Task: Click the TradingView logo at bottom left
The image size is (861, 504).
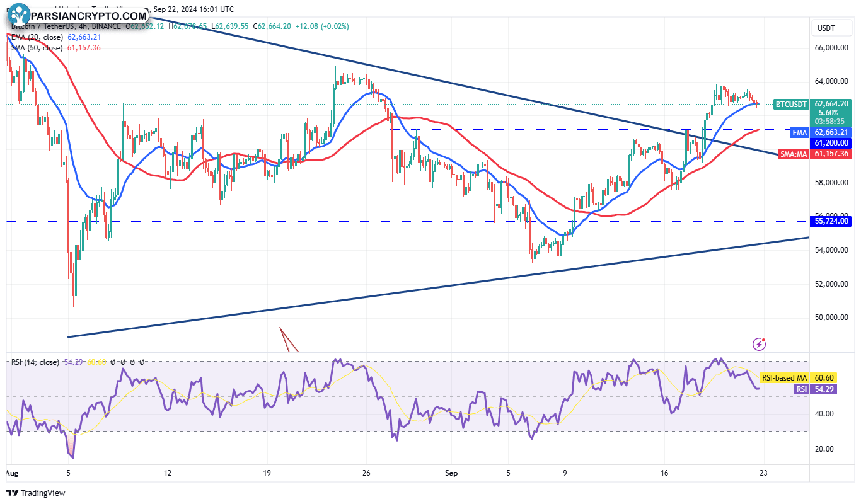Action: [36, 493]
